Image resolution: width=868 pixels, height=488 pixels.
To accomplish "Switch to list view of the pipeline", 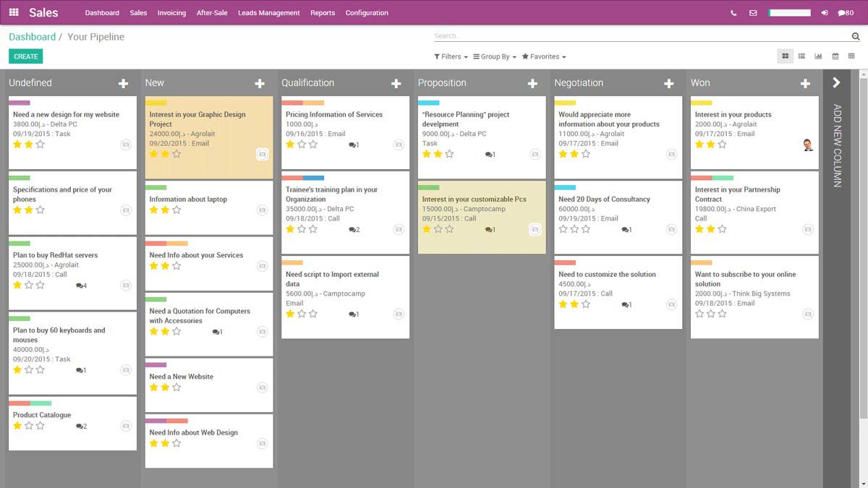I will (x=801, y=56).
